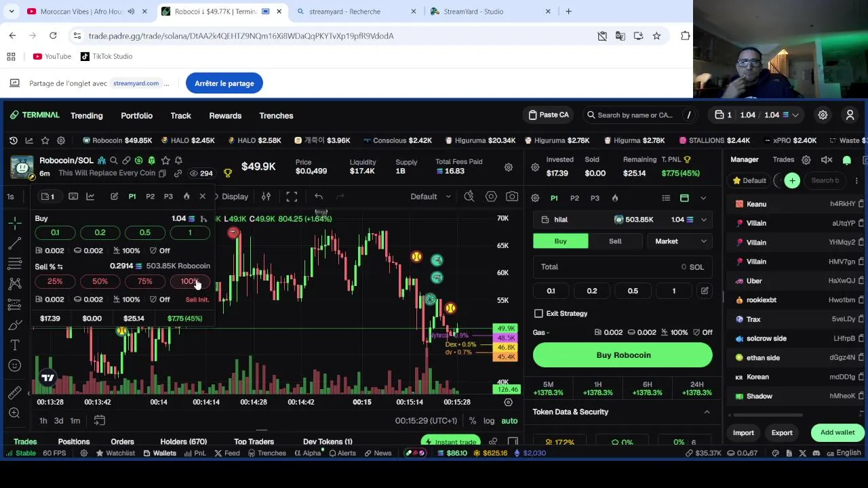Toggle chart fullscreen mode
This screenshot has width=868, height=488.
(x=292, y=197)
